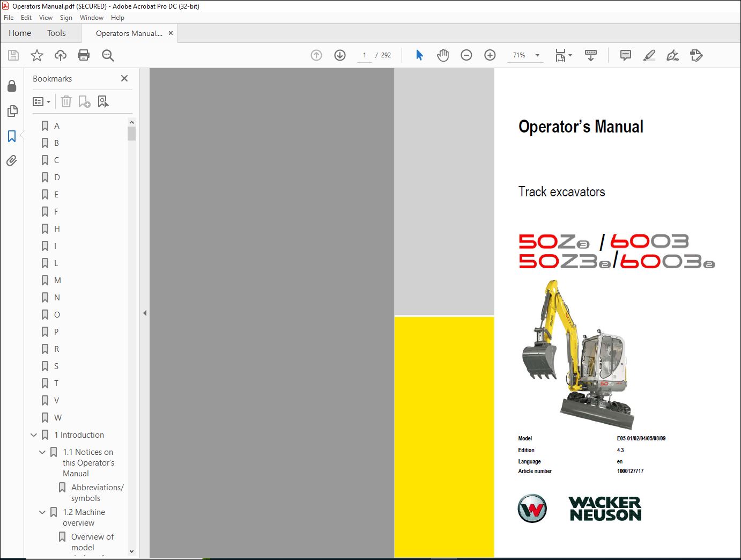Viewport: 741px width, 560px height.
Task: Collapse the 1 Introduction bookmark
Action: coord(34,435)
